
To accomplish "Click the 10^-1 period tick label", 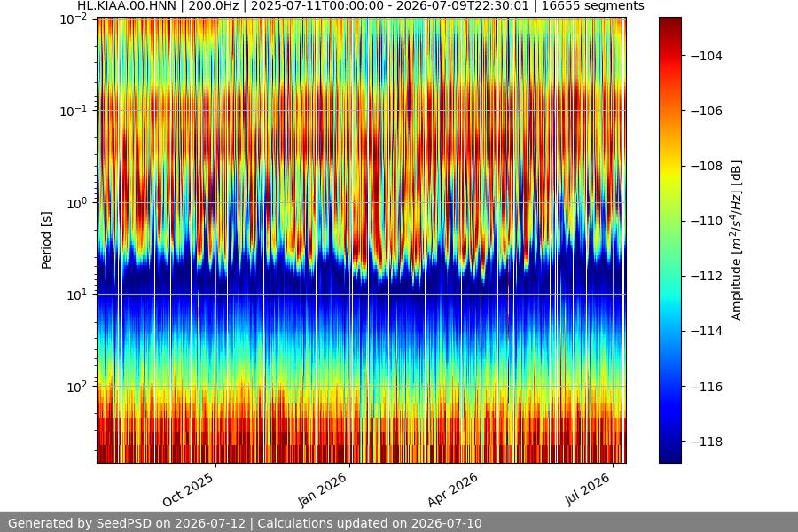I will 74,111.
